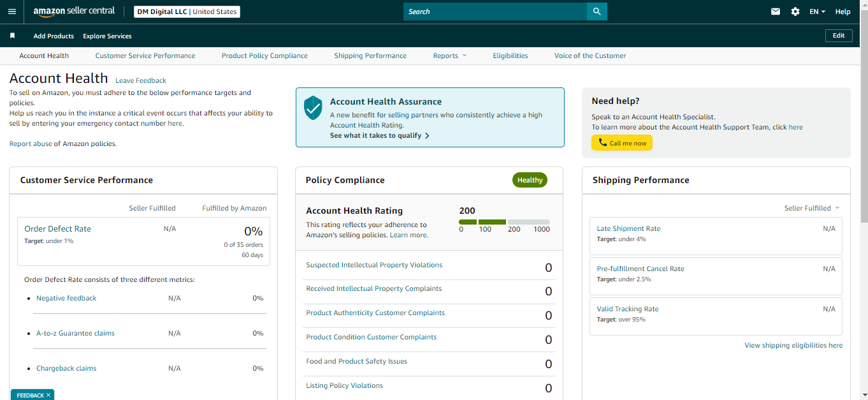Image resolution: width=868 pixels, height=400 pixels.
Task: Open A-to-z Guarantee claims link
Action: coord(75,333)
